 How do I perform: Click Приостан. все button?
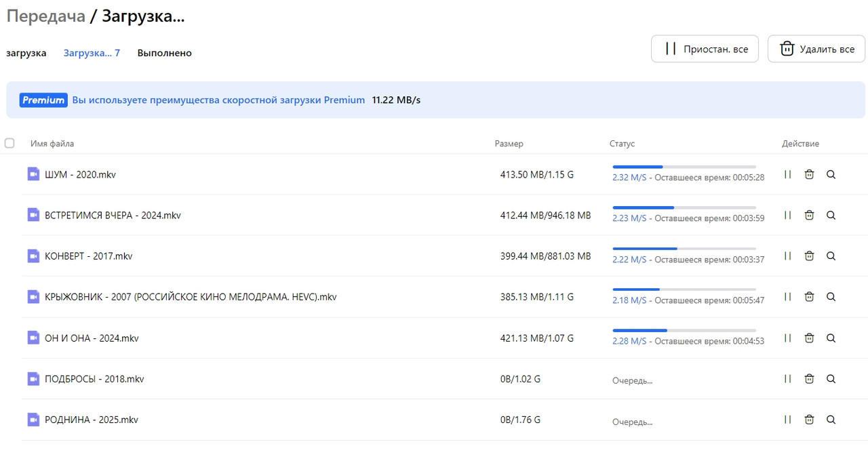tap(705, 49)
